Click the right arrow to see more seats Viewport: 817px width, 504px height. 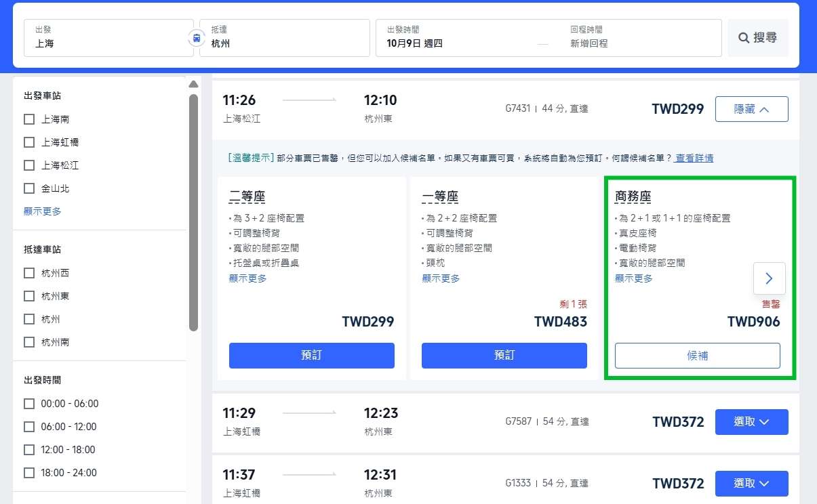(769, 278)
